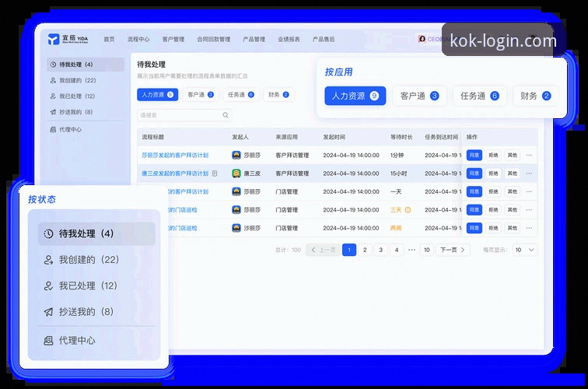Image resolution: width=588 pixels, height=389 pixels.
Task: Click the warning clock icon next to 三天
Action: [x=408, y=210]
